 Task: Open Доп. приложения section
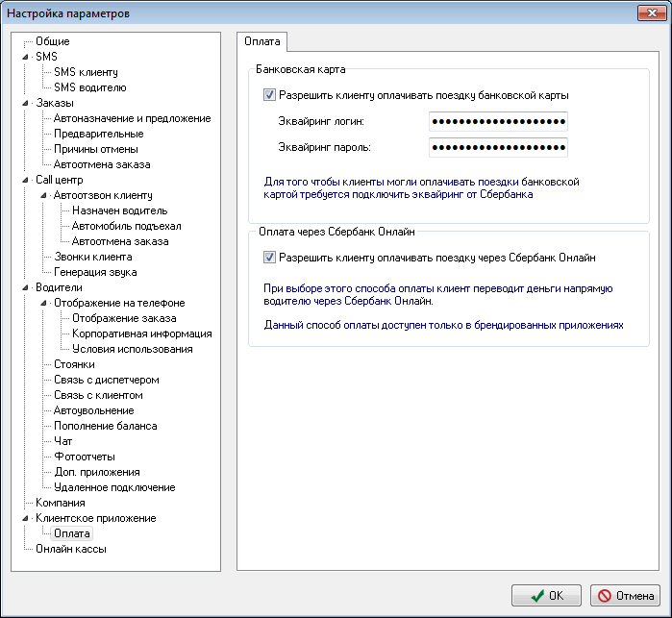(x=97, y=472)
